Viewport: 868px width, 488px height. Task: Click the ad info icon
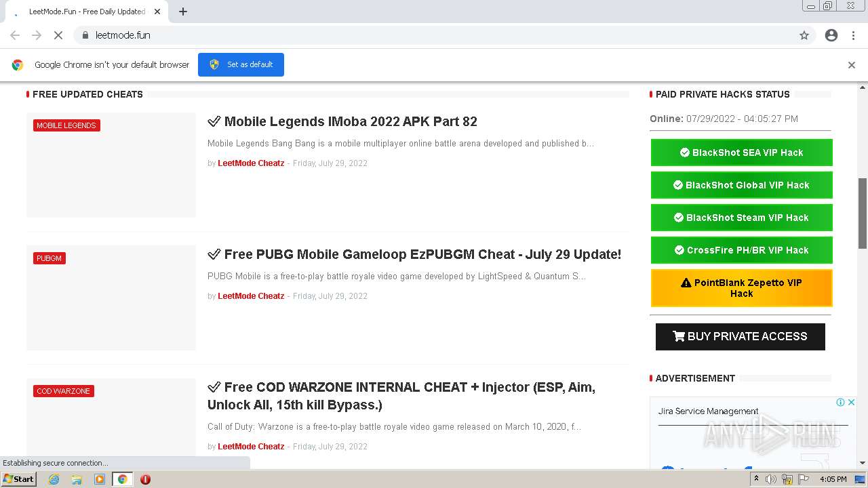840,402
